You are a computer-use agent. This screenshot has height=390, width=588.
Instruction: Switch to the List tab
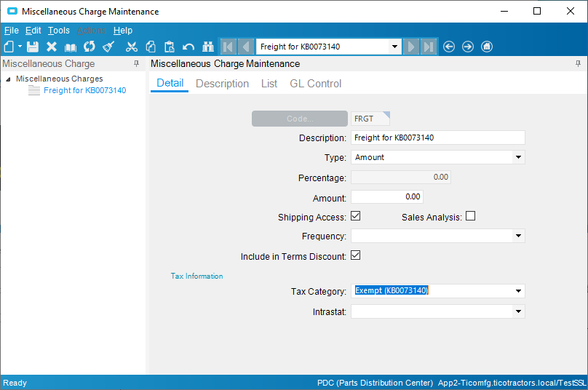pyautogui.click(x=269, y=84)
